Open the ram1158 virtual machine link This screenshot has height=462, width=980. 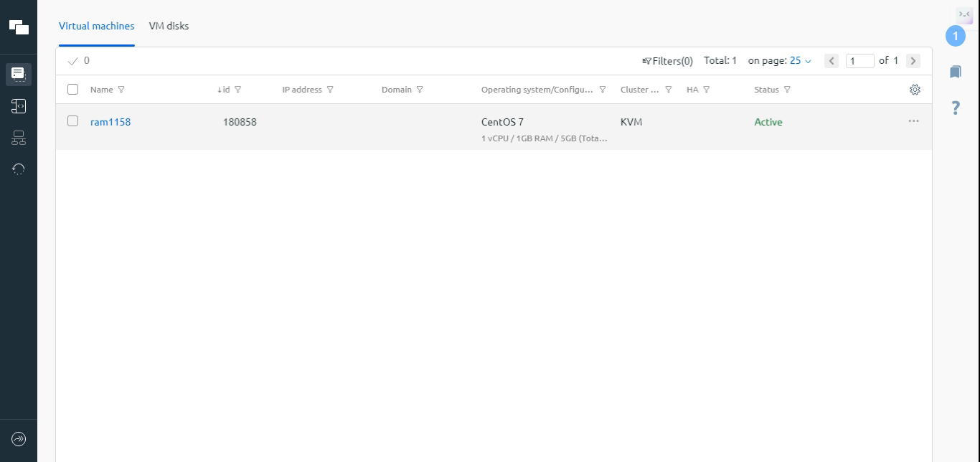110,122
